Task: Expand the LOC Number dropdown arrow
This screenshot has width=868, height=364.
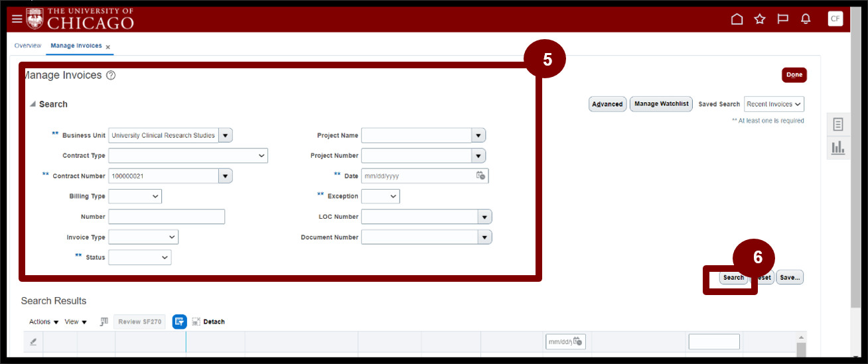Action: [x=485, y=217]
